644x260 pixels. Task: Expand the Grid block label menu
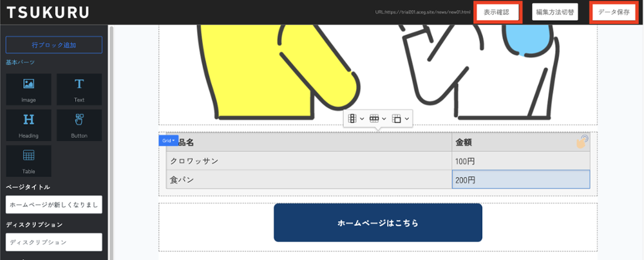pyautogui.click(x=168, y=140)
